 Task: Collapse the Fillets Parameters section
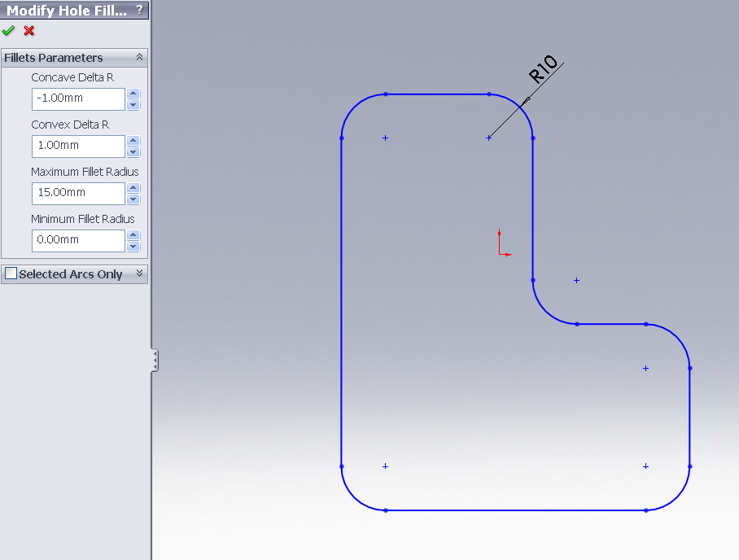coord(139,58)
